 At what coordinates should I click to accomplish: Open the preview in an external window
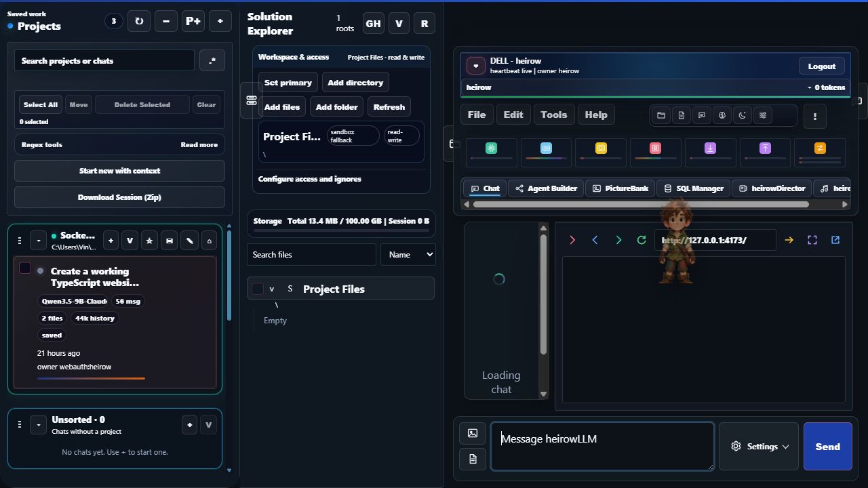835,240
